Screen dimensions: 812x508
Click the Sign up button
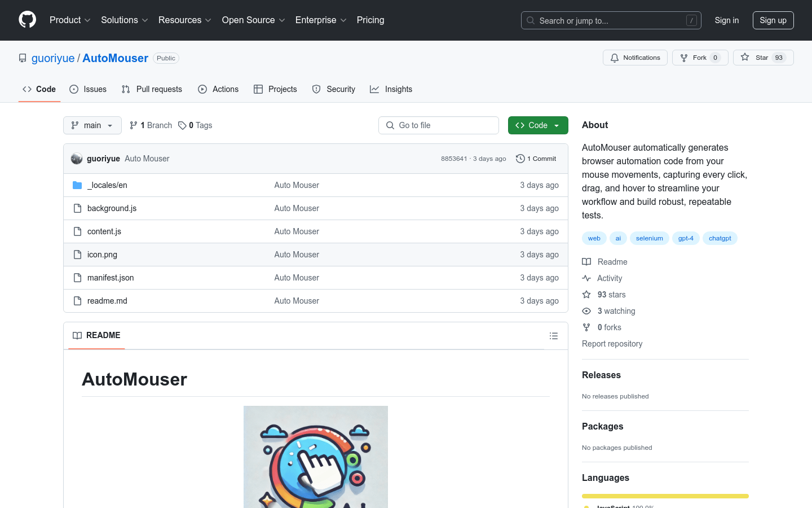pos(773,20)
